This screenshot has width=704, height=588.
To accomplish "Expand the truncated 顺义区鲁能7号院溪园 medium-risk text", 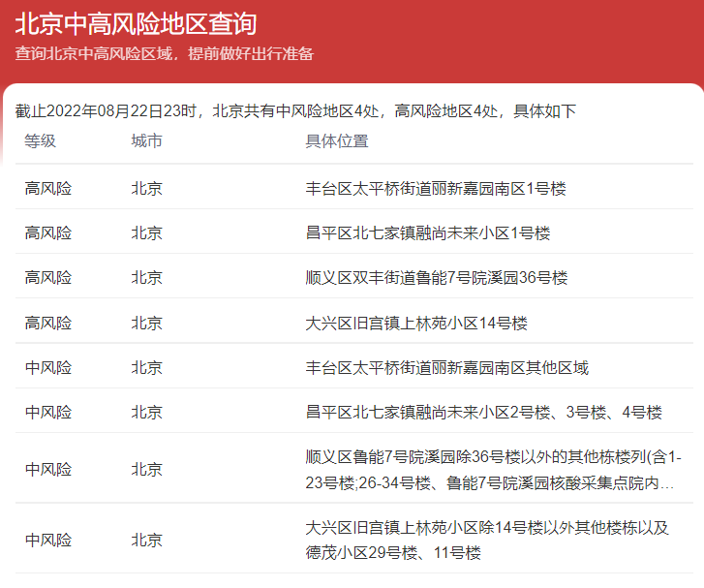I will [x=493, y=469].
